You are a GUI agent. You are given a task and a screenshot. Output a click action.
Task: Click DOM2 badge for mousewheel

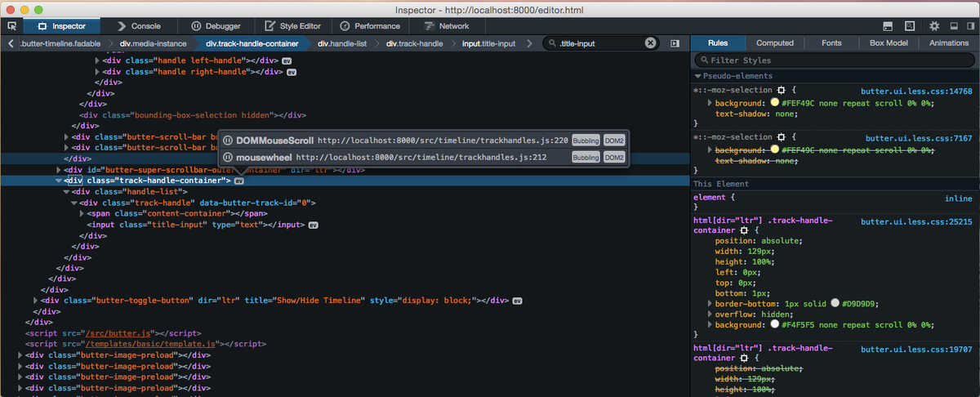[x=614, y=157]
